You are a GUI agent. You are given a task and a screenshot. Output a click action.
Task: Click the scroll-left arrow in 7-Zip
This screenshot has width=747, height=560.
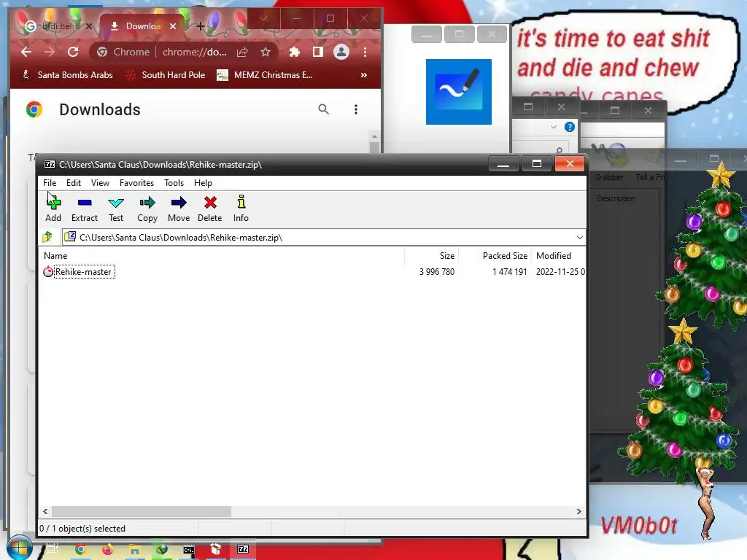pyautogui.click(x=45, y=511)
